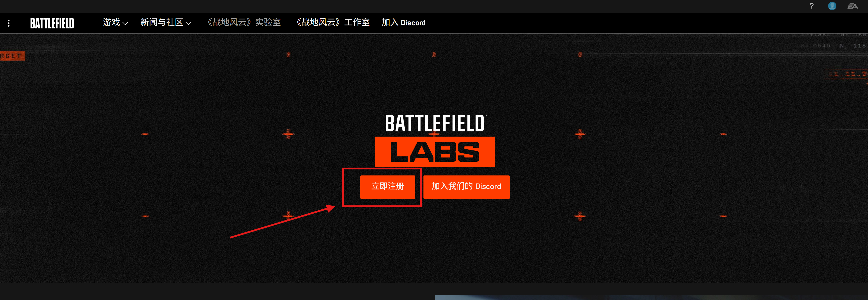Click the EA logo icon
Viewport: 868px width, 300px height.
(x=852, y=6)
